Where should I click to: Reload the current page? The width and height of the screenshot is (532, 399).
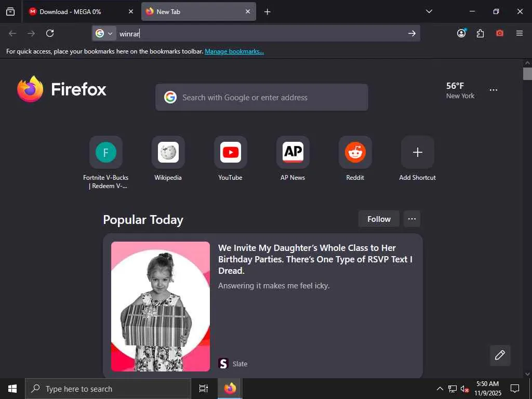click(50, 33)
